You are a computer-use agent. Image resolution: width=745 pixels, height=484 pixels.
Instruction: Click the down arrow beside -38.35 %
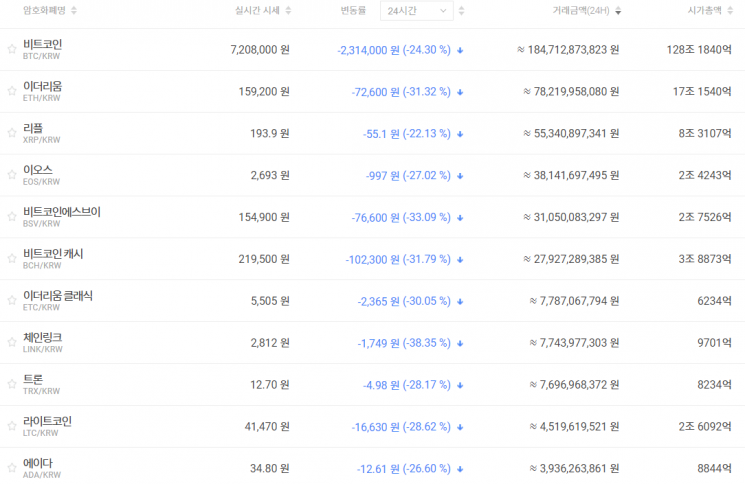(460, 343)
